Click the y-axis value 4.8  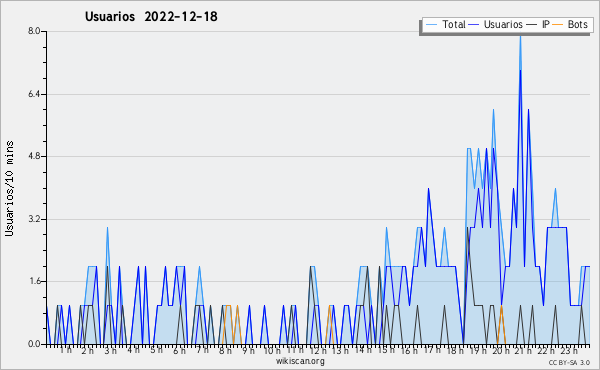34,156
